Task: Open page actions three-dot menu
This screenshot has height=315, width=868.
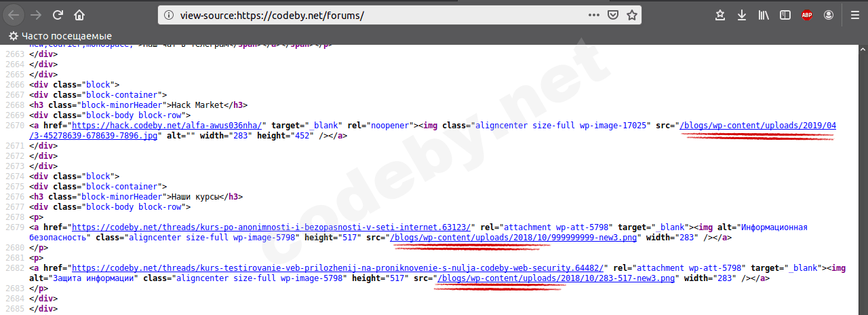Action: (593, 14)
